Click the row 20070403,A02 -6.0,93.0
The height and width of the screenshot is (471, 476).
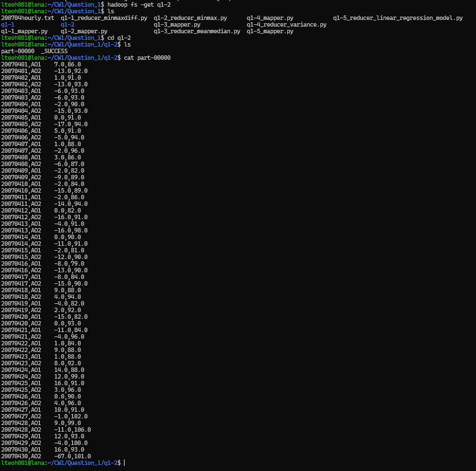pyautogui.click(x=43, y=98)
